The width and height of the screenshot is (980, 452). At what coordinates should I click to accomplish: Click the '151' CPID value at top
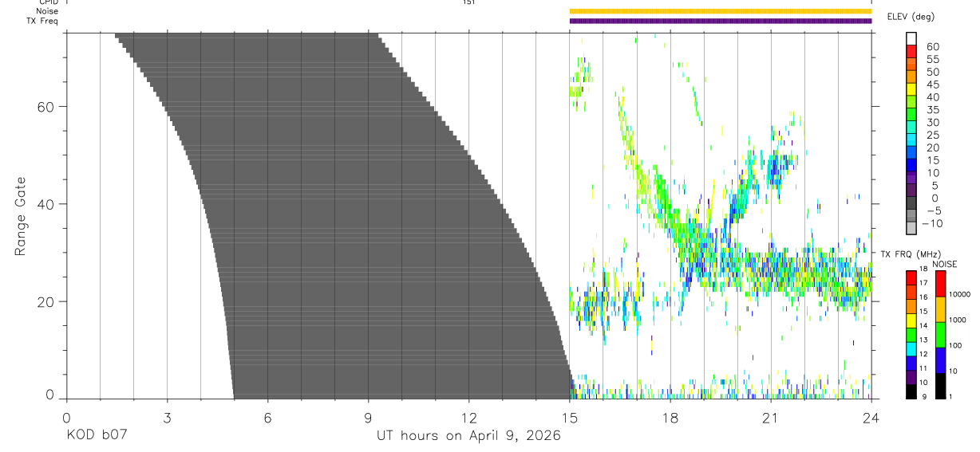pyautogui.click(x=469, y=2)
